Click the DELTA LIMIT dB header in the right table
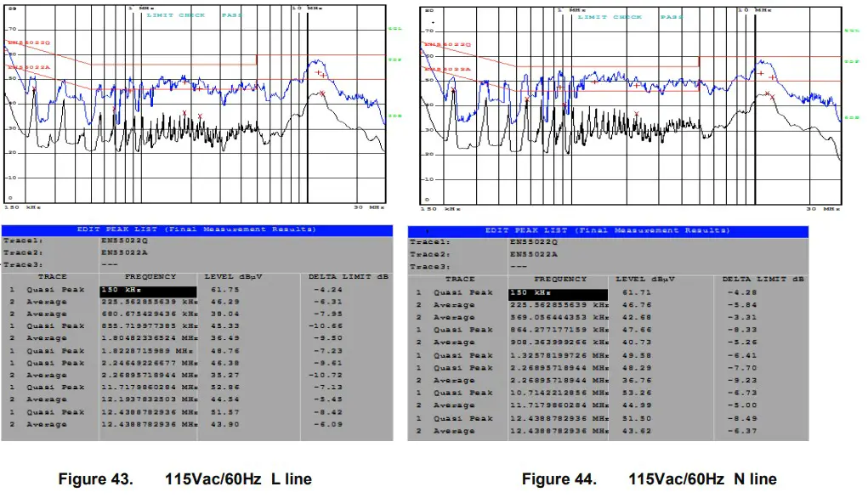This screenshot has width=868, height=498. tap(763, 280)
